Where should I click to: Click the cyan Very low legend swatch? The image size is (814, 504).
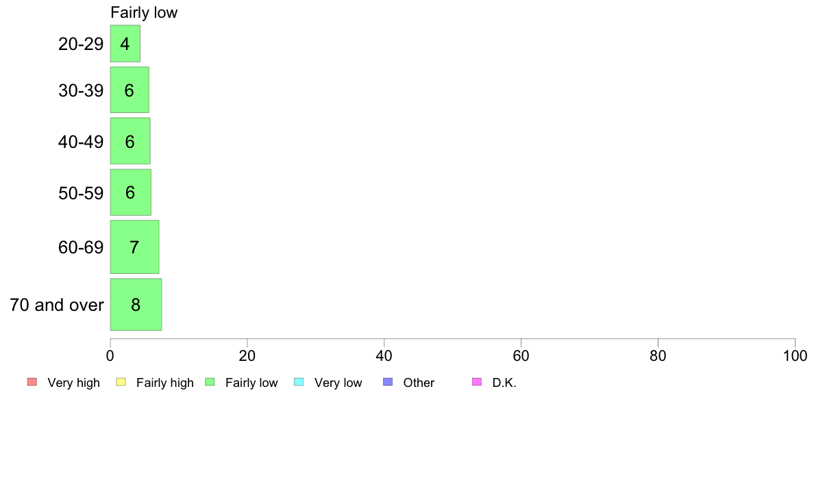299,382
